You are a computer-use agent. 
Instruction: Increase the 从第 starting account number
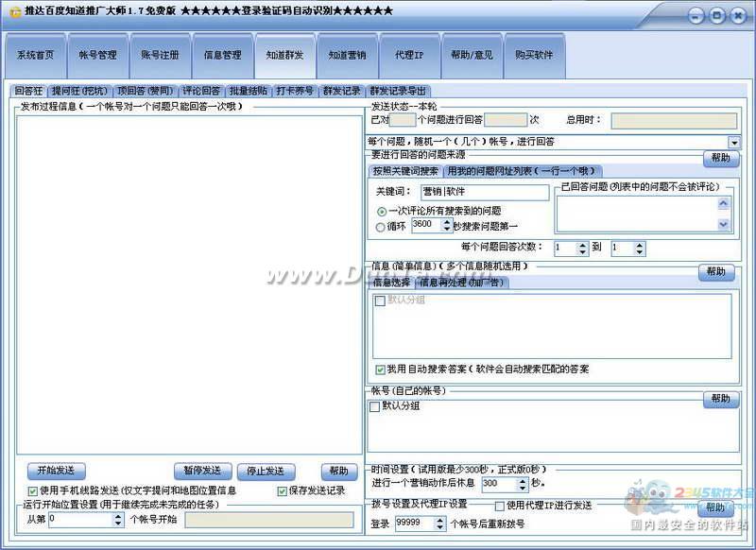click(119, 516)
